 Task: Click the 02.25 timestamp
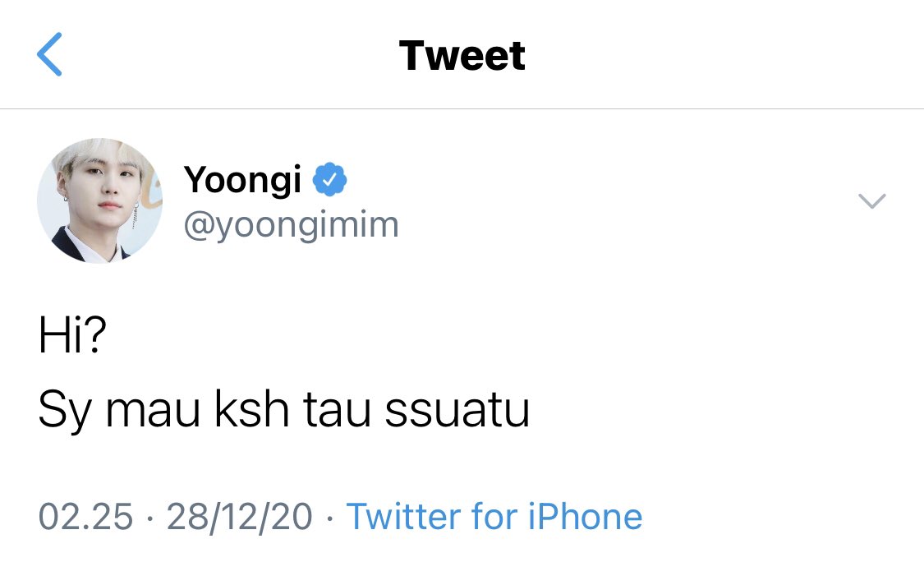pos(86,517)
